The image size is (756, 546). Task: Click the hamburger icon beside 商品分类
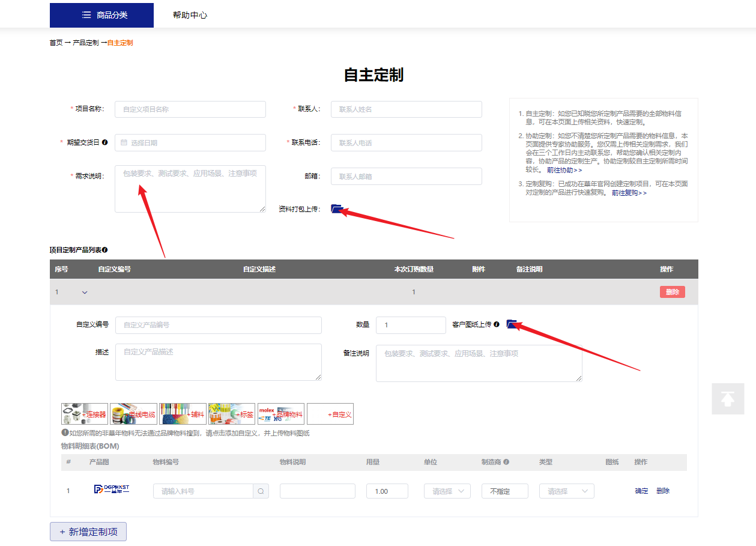point(86,15)
